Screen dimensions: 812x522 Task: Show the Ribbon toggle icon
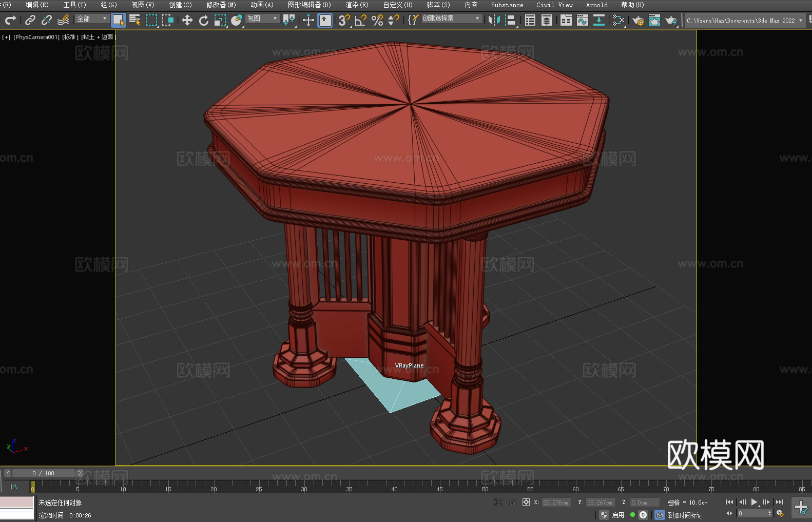tap(566, 21)
